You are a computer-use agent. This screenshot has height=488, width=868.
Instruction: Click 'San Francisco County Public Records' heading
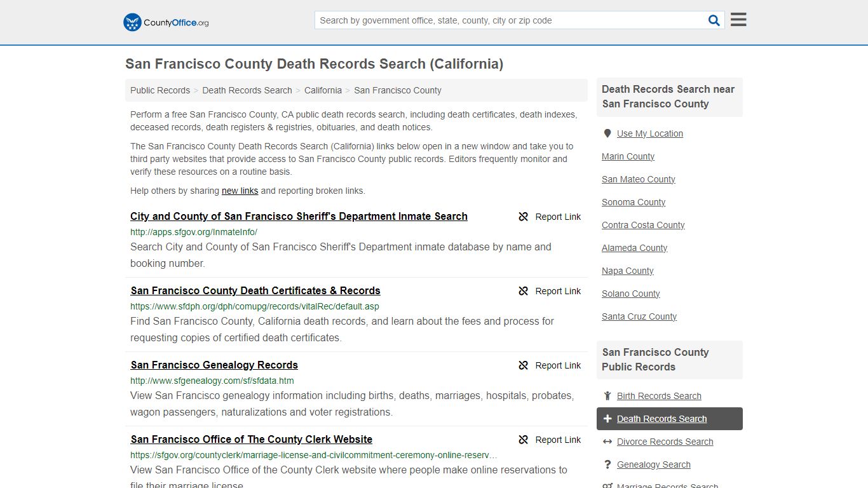point(655,360)
